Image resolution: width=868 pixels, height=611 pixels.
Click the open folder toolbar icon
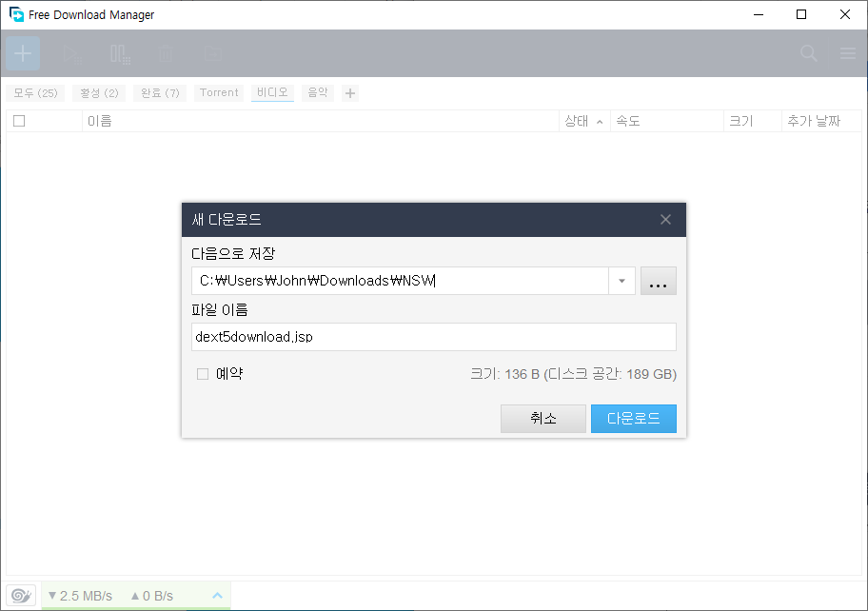pos(213,53)
